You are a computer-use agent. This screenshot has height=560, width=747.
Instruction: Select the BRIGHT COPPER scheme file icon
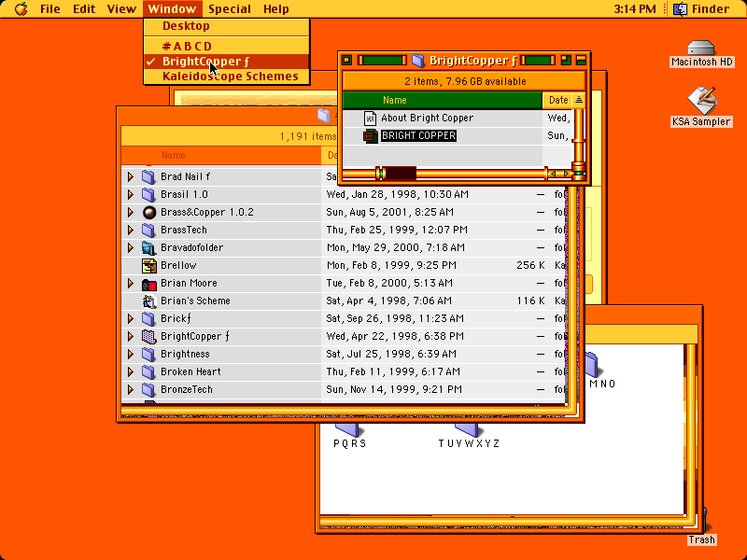tap(370, 135)
